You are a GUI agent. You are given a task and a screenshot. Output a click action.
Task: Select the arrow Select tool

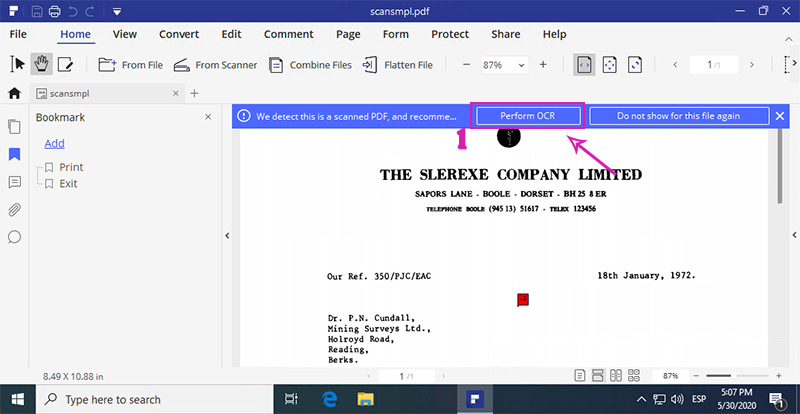coord(17,64)
